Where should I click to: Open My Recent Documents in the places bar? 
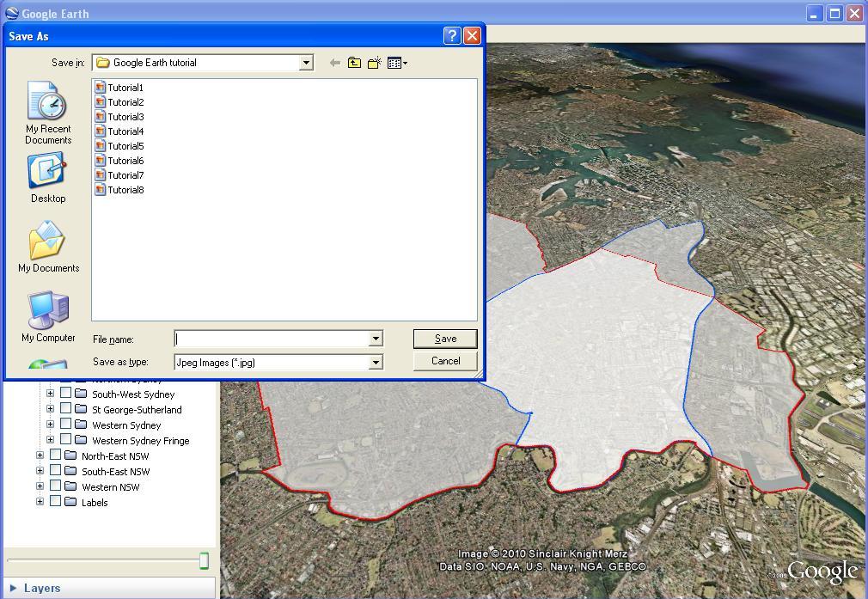coord(48,113)
